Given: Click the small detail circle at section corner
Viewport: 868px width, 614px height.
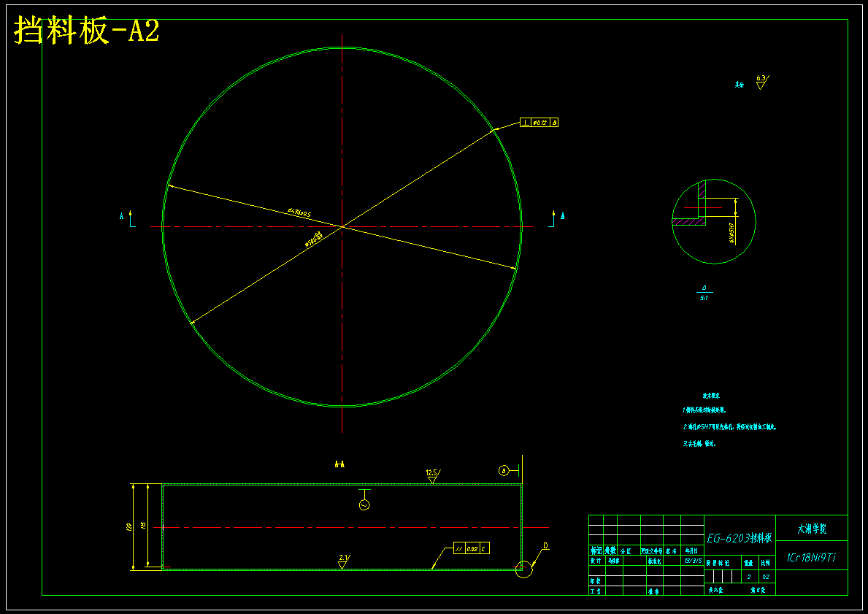Looking at the screenshot, I should (x=523, y=569).
